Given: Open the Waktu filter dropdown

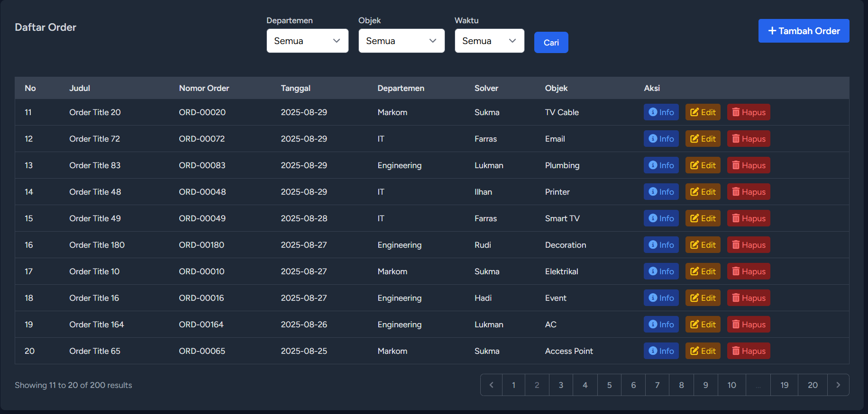Looking at the screenshot, I should coord(489,41).
